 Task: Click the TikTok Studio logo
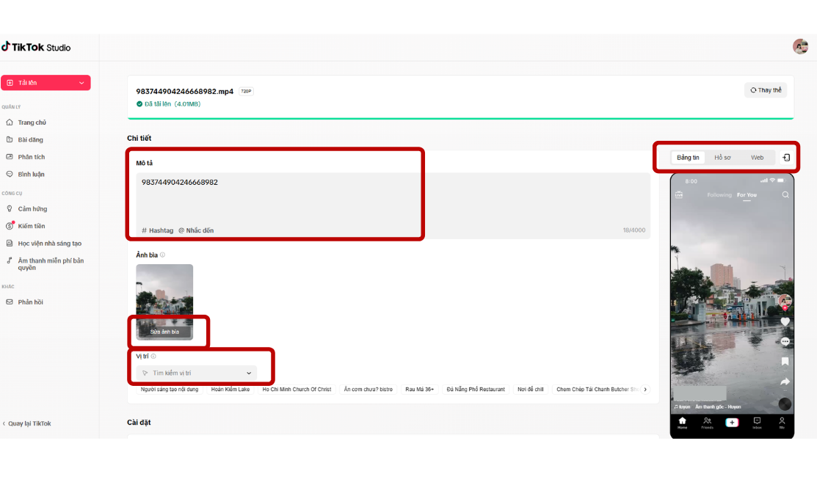36,47
